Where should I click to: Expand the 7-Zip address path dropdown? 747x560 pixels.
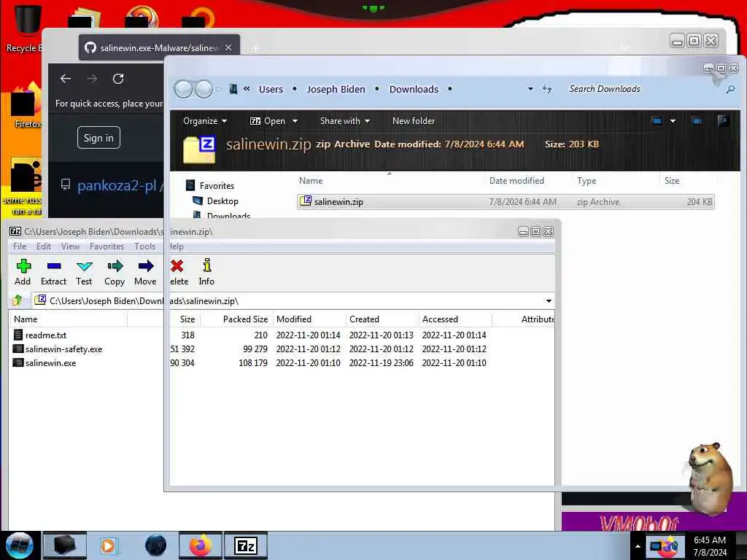tap(549, 301)
